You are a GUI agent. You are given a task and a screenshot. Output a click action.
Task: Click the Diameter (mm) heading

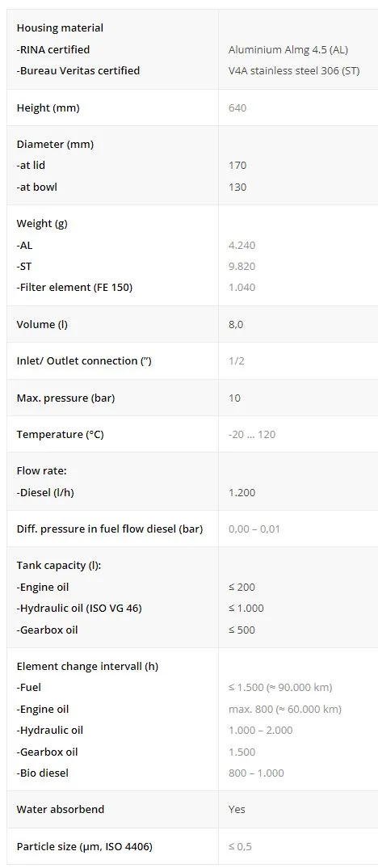tap(56, 145)
